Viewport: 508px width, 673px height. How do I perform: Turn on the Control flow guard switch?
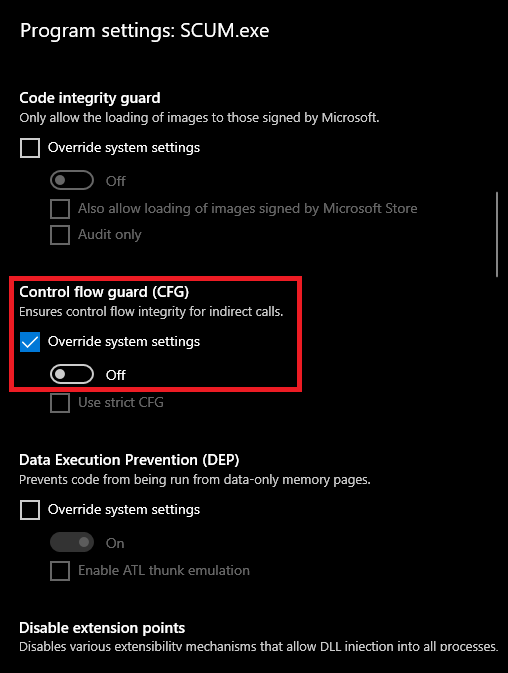(x=72, y=374)
